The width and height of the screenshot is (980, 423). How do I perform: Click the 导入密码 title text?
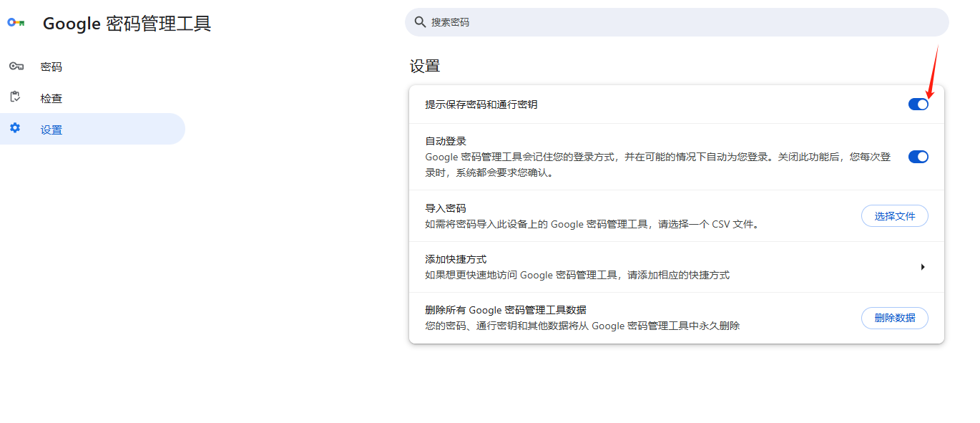tap(446, 208)
